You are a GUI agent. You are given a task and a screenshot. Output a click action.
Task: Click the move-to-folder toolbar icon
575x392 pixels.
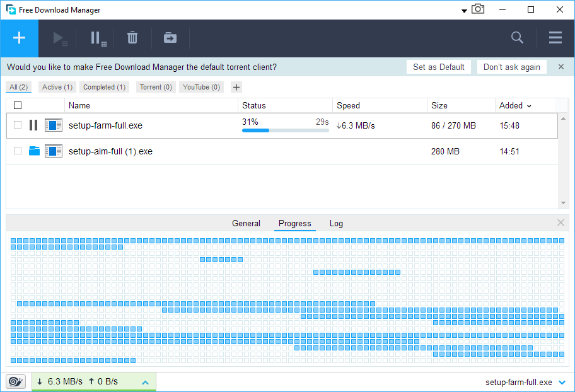[170, 38]
